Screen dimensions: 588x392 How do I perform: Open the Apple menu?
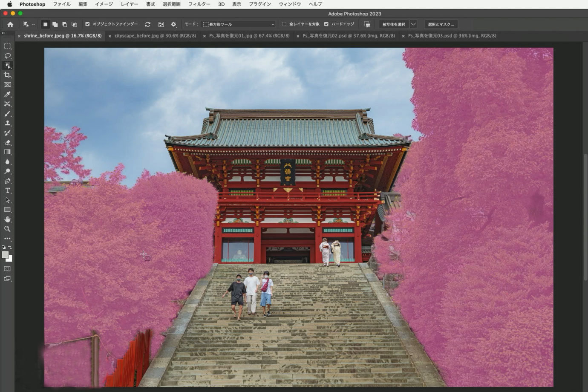point(9,4)
